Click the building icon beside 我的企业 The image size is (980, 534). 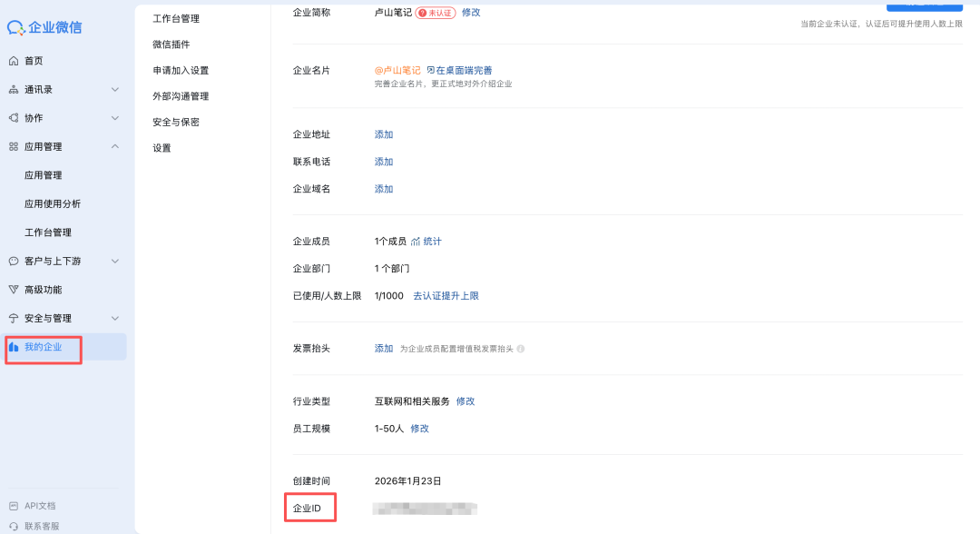[14, 347]
